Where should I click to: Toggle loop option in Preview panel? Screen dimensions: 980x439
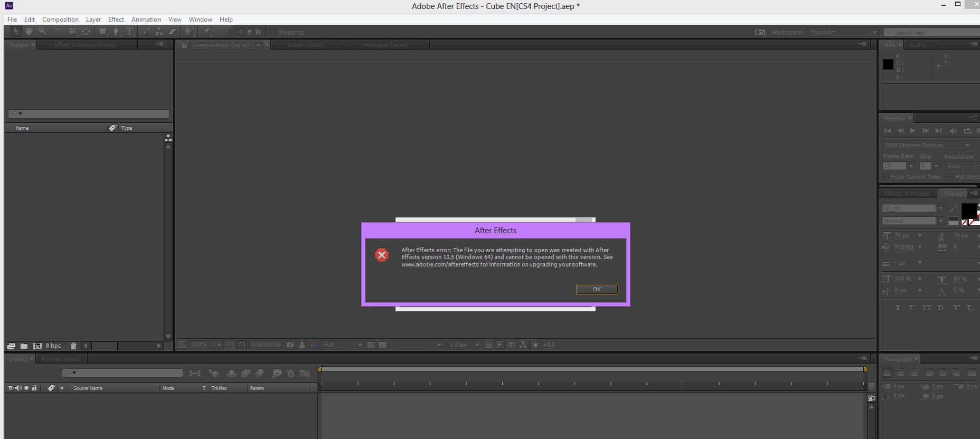967,131
